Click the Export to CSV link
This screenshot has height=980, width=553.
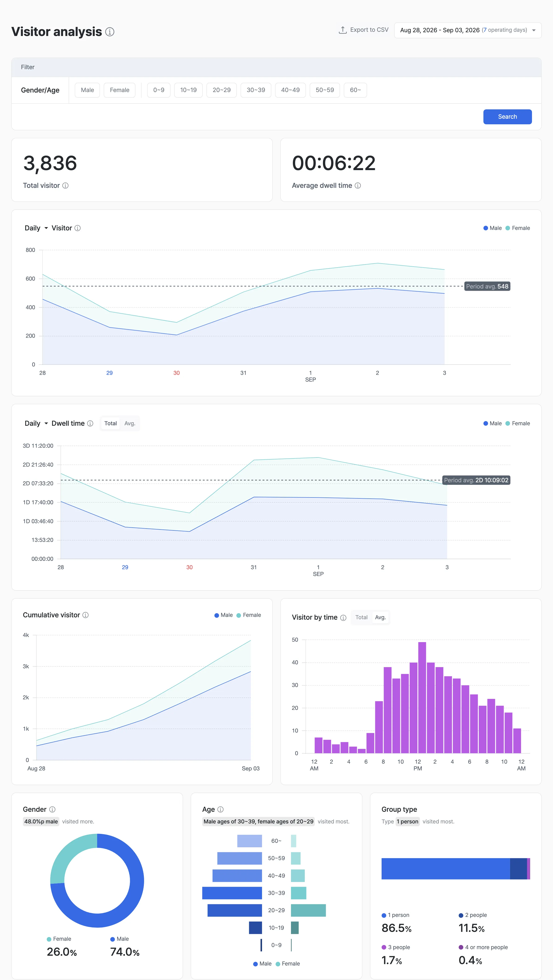[364, 30]
